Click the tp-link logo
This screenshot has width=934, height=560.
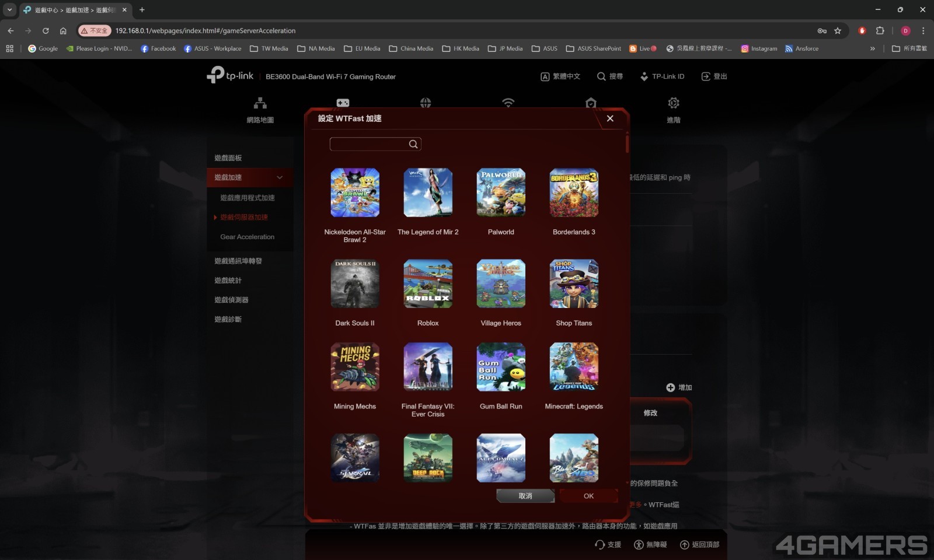(231, 75)
